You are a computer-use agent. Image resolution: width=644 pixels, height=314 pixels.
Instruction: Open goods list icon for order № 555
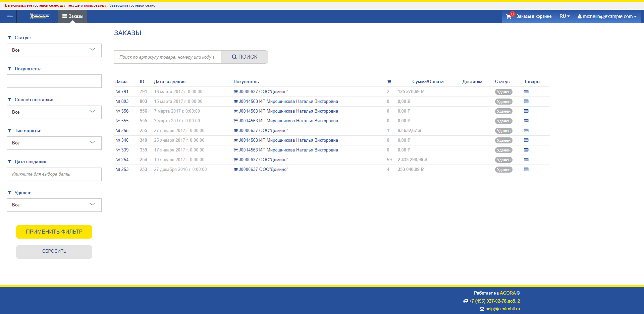point(526,121)
